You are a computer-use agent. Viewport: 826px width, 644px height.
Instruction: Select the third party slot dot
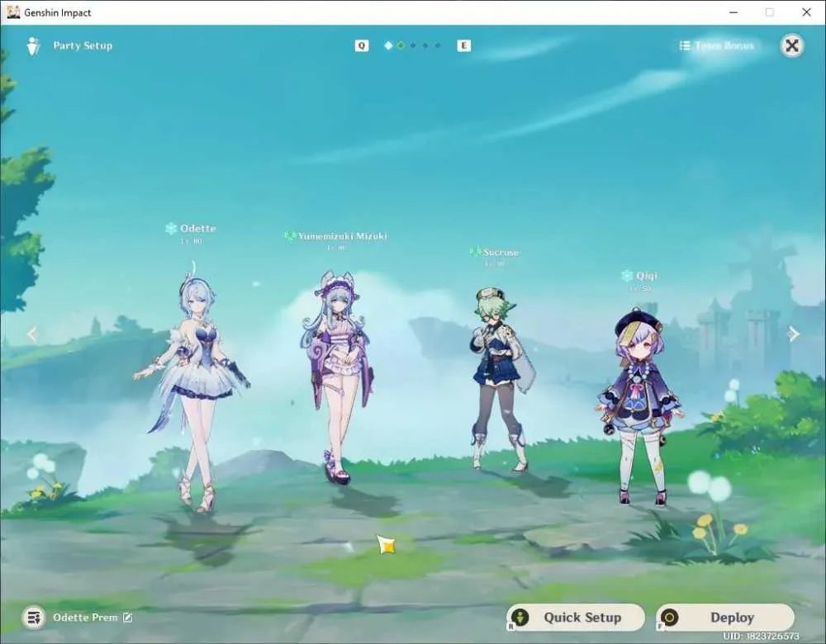point(413,45)
